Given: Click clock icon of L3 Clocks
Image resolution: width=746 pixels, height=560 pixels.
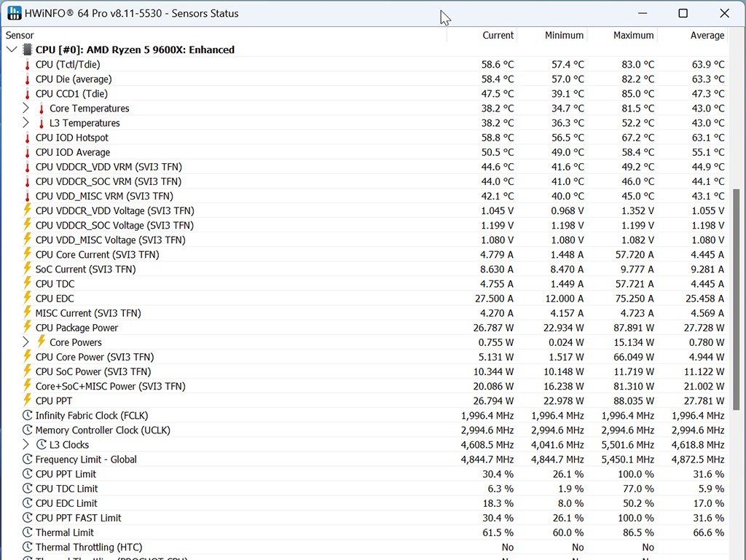Looking at the screenshot, I should pos(42,444).
